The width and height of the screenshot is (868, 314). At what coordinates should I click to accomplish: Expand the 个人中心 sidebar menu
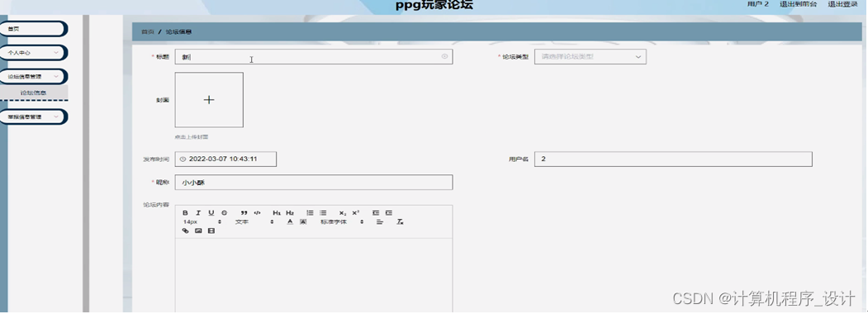[x=33, y=53]
